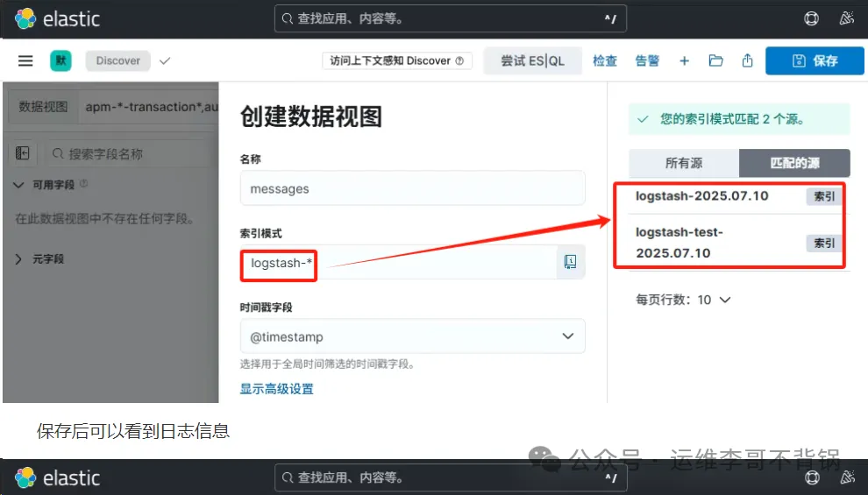The image size is (868, 495).
Task: Open the 检查 inspect menu item
Action: (x=604, y=60)
